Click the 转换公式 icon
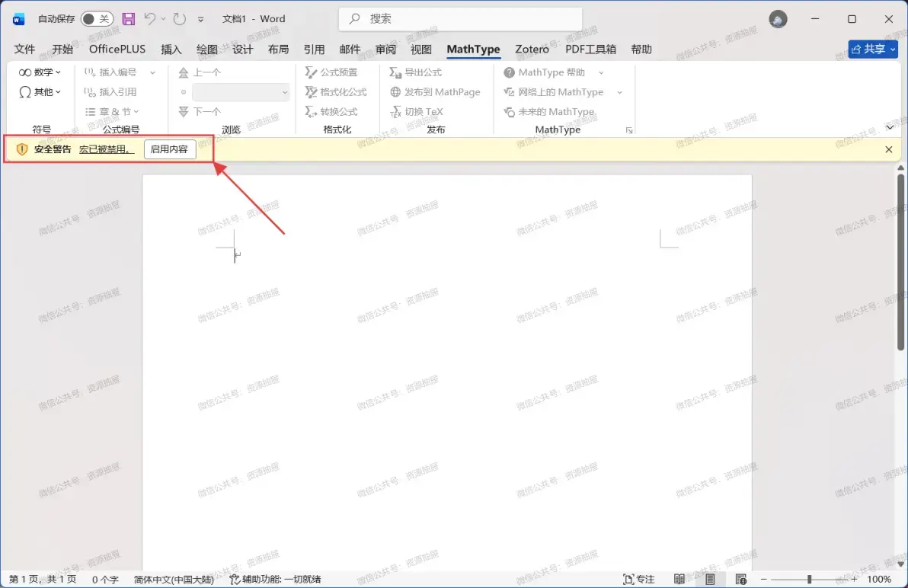The image size is (908, 588). (311, 112)
